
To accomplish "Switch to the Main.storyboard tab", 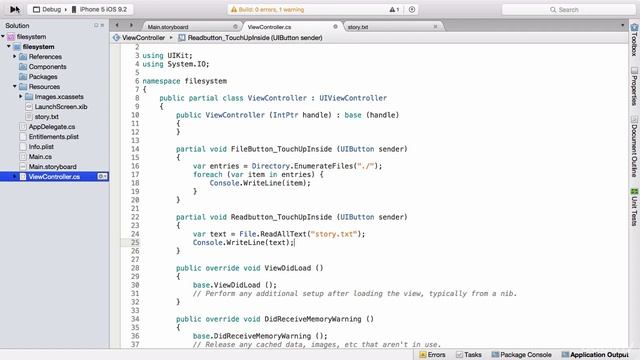I will (168, 27).
